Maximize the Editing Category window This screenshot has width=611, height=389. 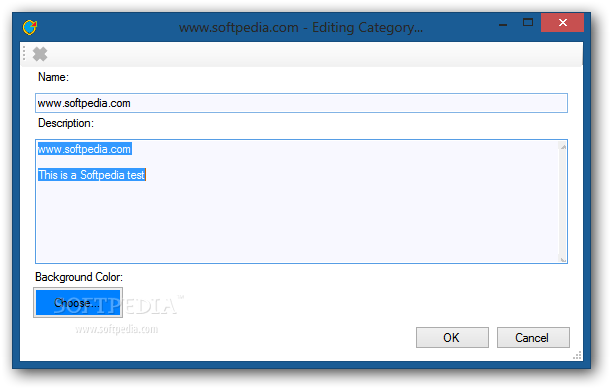(x=528, y=23)
